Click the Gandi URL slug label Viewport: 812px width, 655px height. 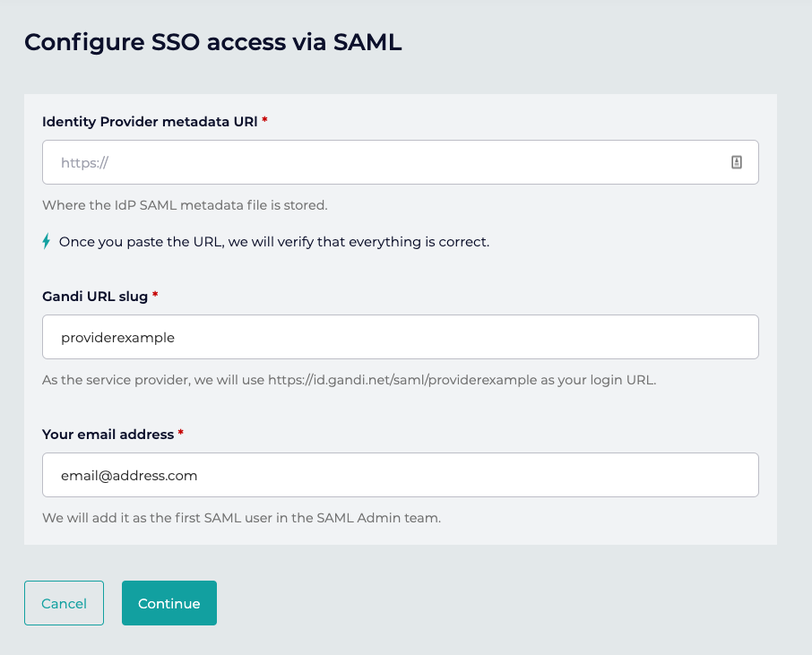pos(95,296)
